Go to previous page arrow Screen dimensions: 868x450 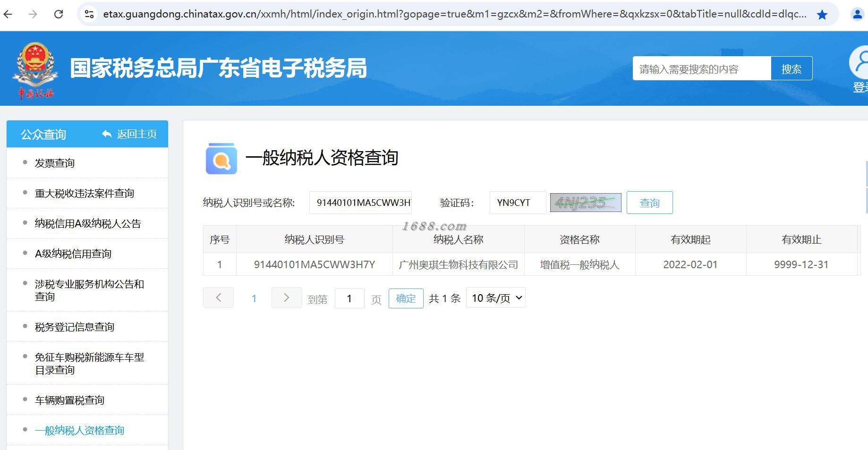point(218,297)
